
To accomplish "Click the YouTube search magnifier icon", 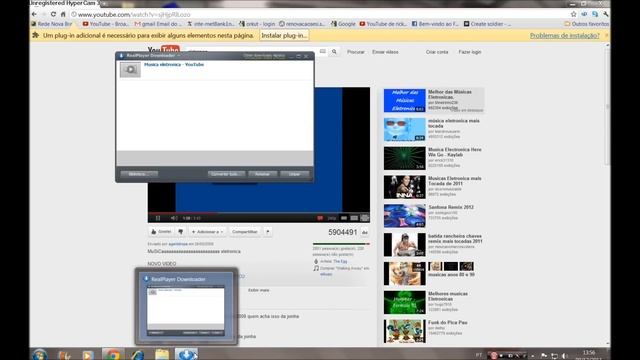I will [x=334, y=52].
